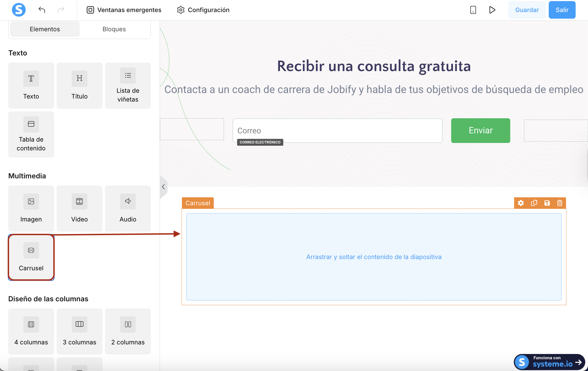Select the Audio element

[128, 209]
